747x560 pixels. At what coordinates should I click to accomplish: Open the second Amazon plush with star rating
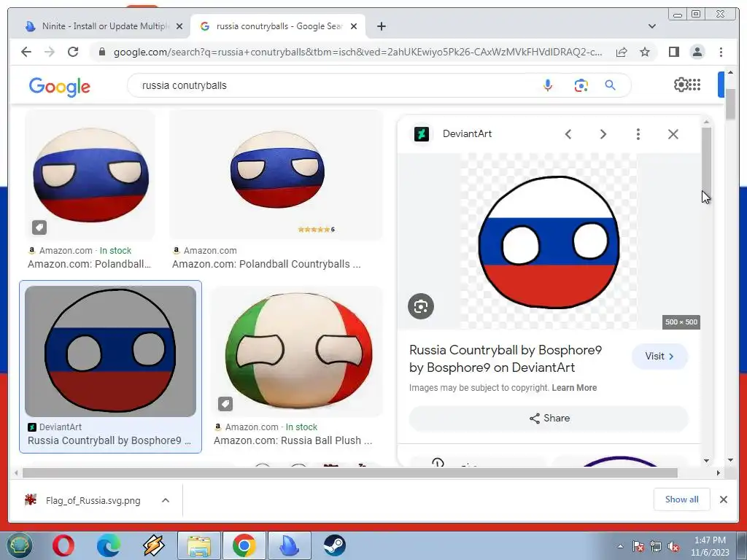276,175
